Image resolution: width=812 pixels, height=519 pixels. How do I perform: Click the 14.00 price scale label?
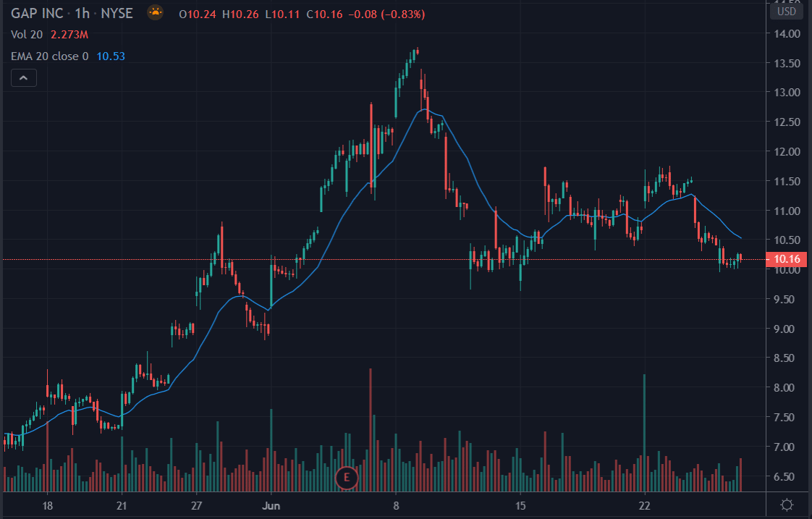(x=786, y=33)
